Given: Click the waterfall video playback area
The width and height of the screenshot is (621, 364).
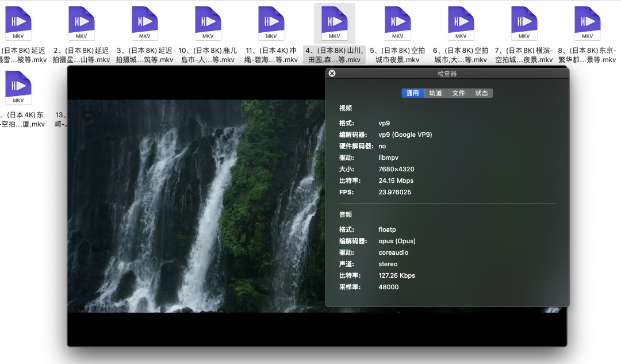Looking at the screenshot, I should point(196,206).
